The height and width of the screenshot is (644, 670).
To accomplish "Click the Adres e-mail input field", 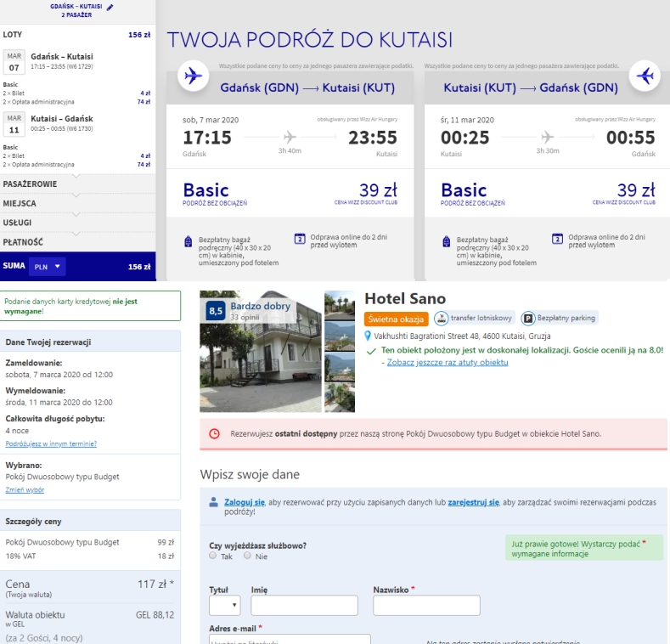I will click(290, 639).
